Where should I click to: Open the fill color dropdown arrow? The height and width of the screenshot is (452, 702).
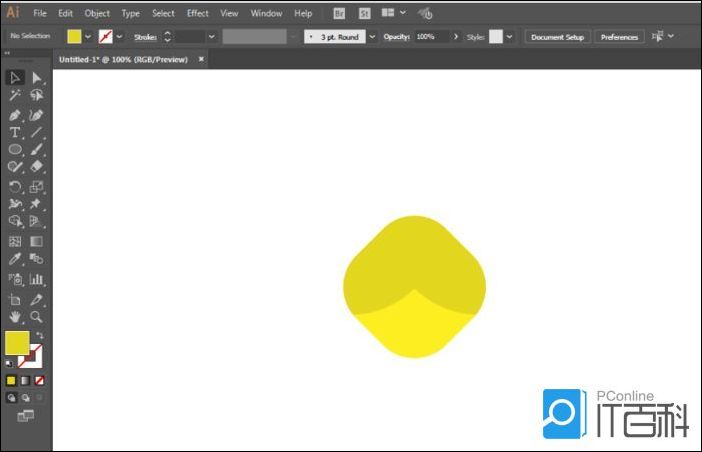88,37
